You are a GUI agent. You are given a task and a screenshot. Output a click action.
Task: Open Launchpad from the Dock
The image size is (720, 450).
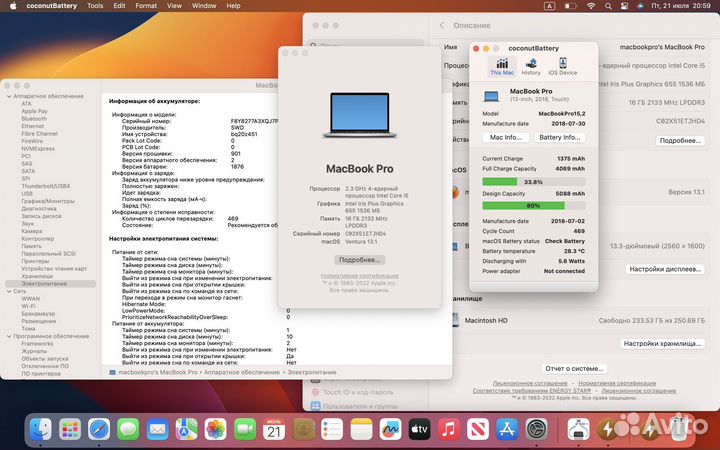tap(70, 430)
